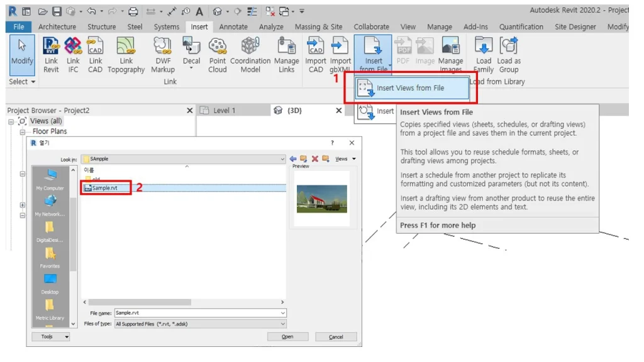Click the Import CAD tool
The image size is (644, 362).
click(x=316, y=55)
